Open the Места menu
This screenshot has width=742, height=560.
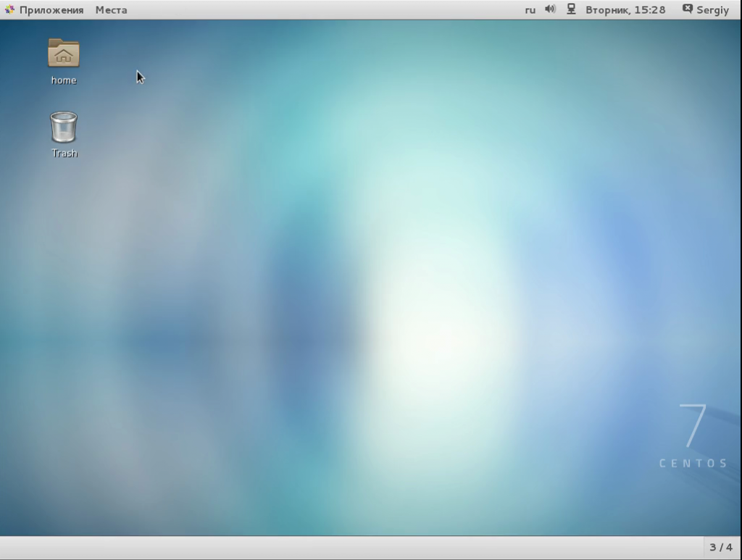[111, 9]
